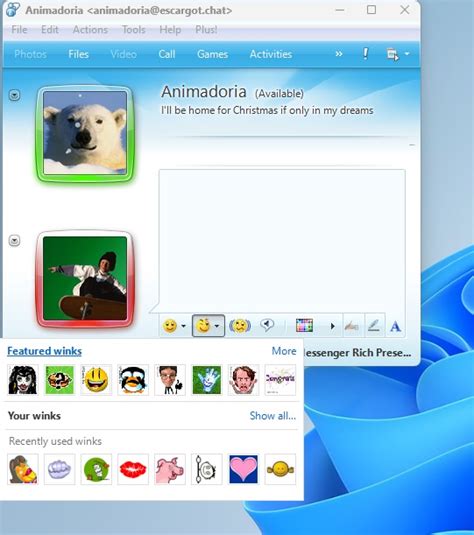Open the colorful background picker icon

click(x=304, y=326)
